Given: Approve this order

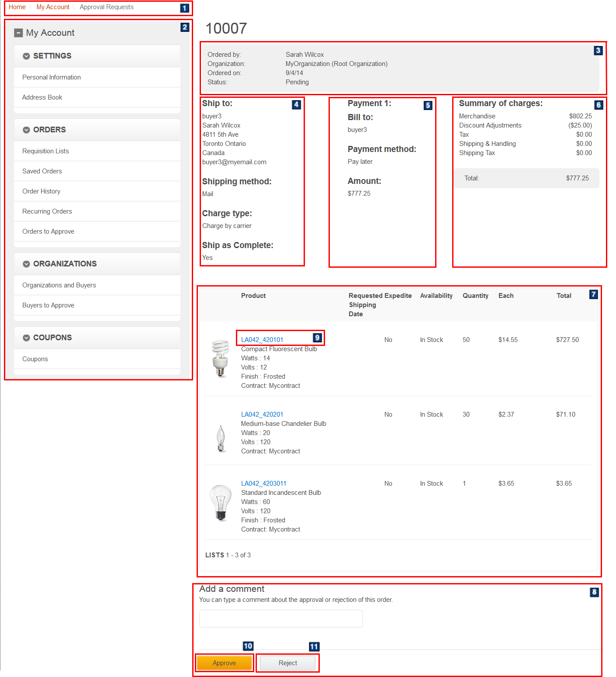Looking at the screenshot, I should pyautogui.click(x=224, y=663).
